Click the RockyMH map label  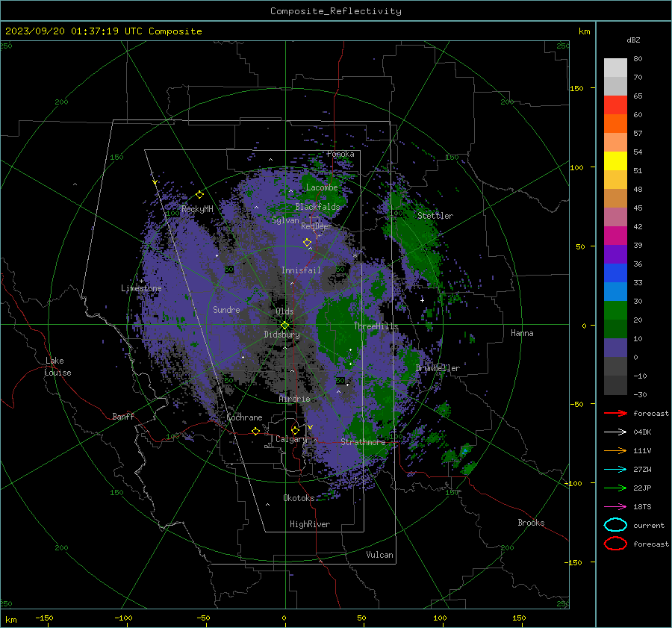(x=197, y=209)
